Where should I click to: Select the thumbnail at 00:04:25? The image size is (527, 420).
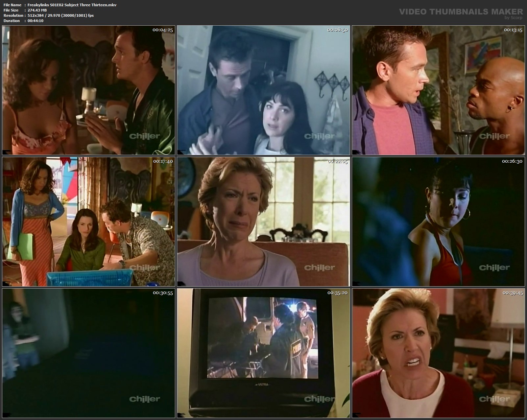click(x=88, y=90)
